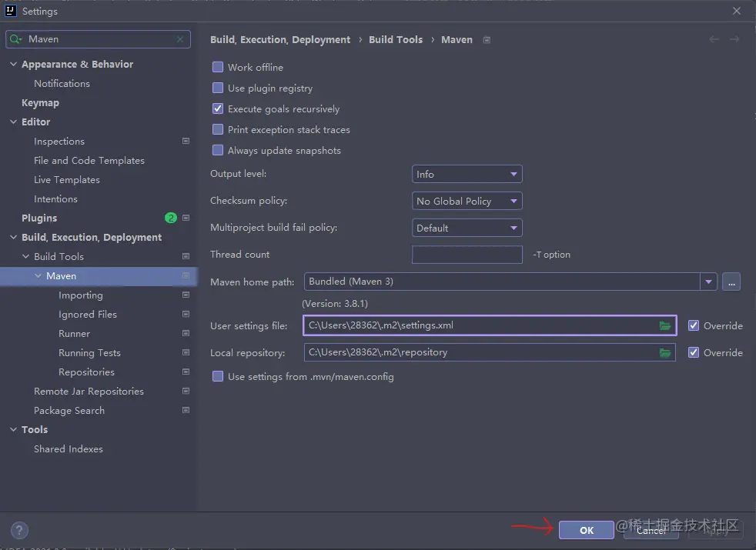
Task: Open Live Templates settings
Action: click(x=67, y=180)
